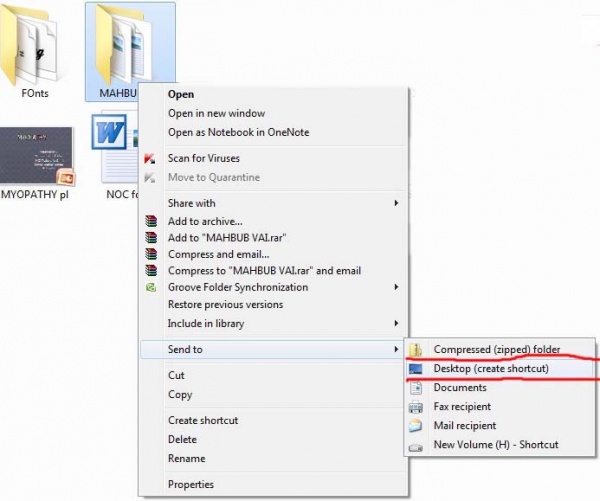Click the WinRAR icon beside Compress and email...
Viewport: 600px width, 501px height.
(x=151, y=254)
